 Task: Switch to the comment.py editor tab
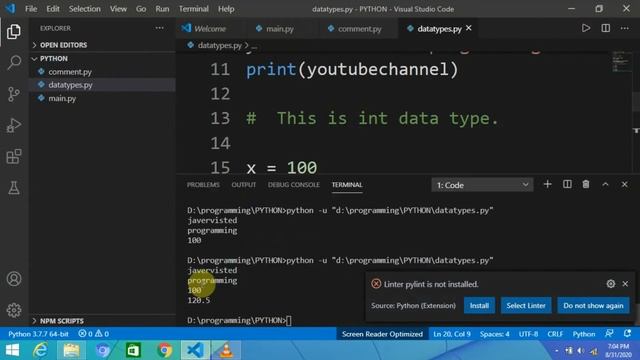(x=359, y=29)
